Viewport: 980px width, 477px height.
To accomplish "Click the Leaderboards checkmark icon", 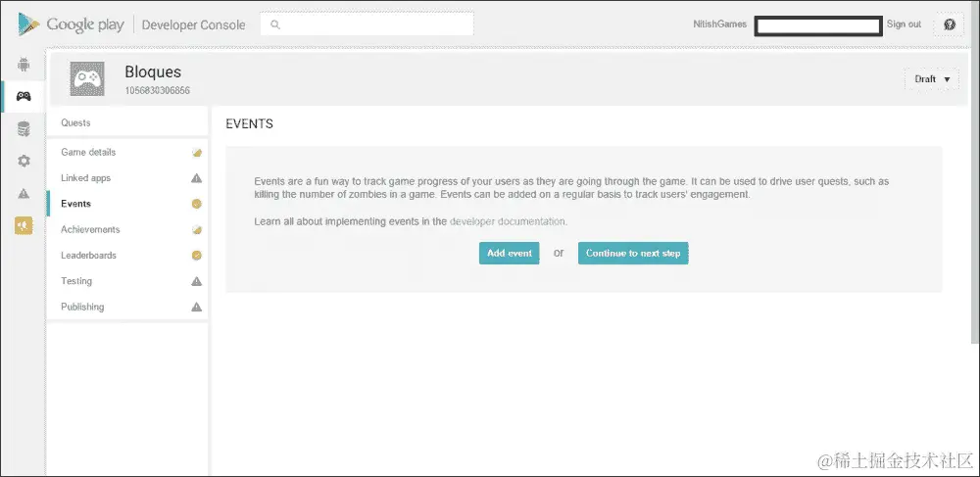I will coord(196,256).
